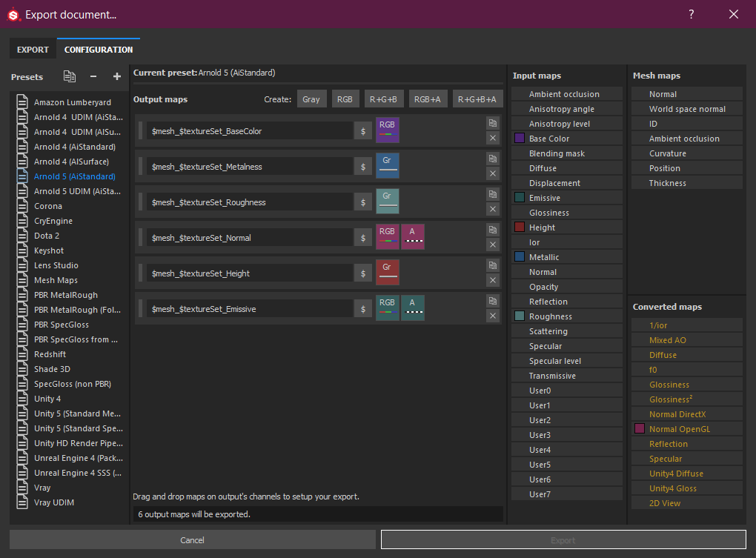756x558 pixels.
Task: Click the $ token button for Metalness
Action: tap(363, 167)
